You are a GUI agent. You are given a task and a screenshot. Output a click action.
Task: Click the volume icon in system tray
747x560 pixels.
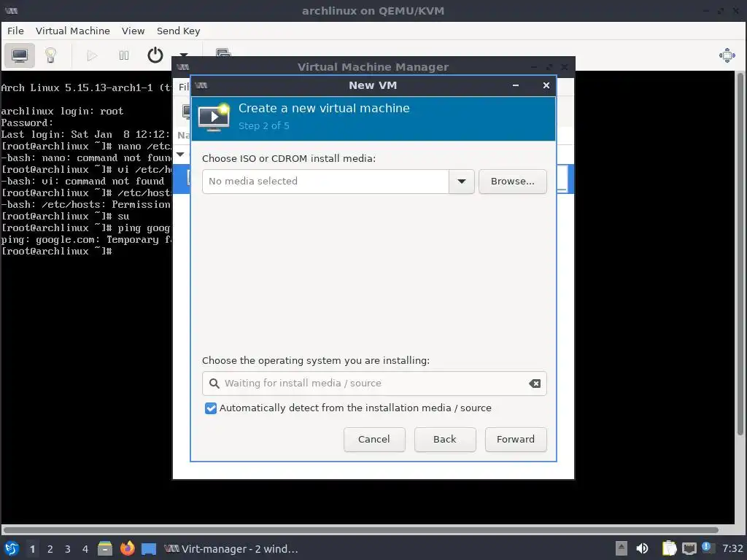tap(642, 548)
